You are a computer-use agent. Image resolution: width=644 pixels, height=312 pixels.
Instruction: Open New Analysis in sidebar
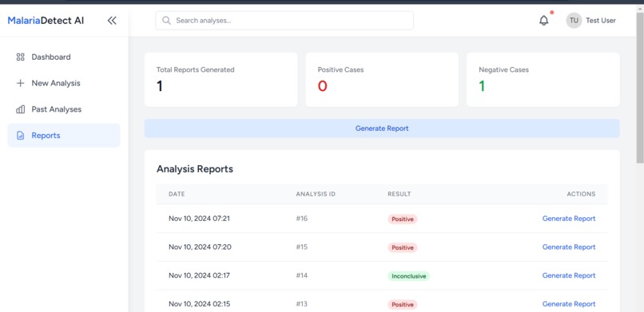click(x=64, y=83)
